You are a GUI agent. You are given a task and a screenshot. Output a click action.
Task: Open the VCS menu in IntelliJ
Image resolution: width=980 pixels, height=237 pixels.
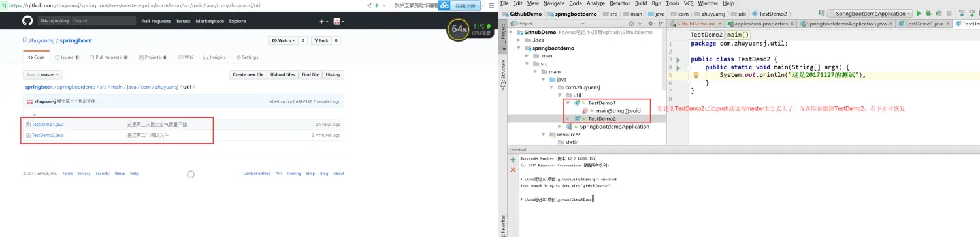(689, 3)
